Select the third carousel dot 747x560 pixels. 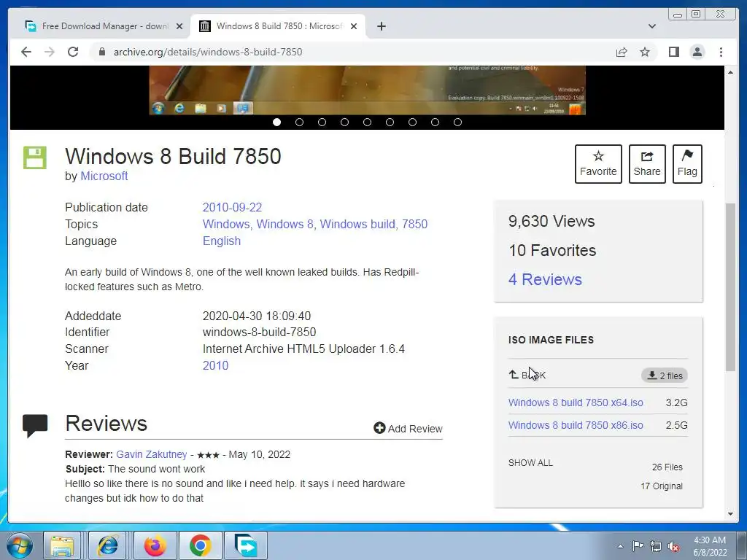[322, 122]
